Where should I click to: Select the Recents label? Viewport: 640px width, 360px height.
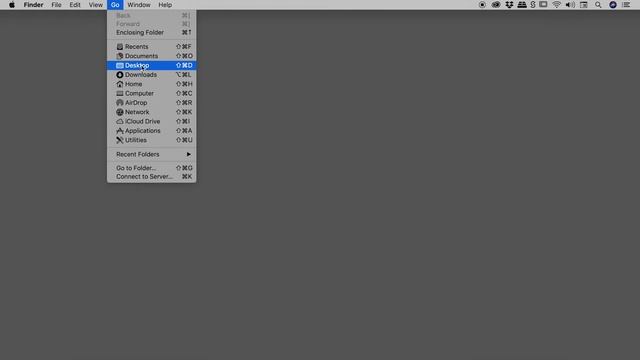(x=137, y=47)
